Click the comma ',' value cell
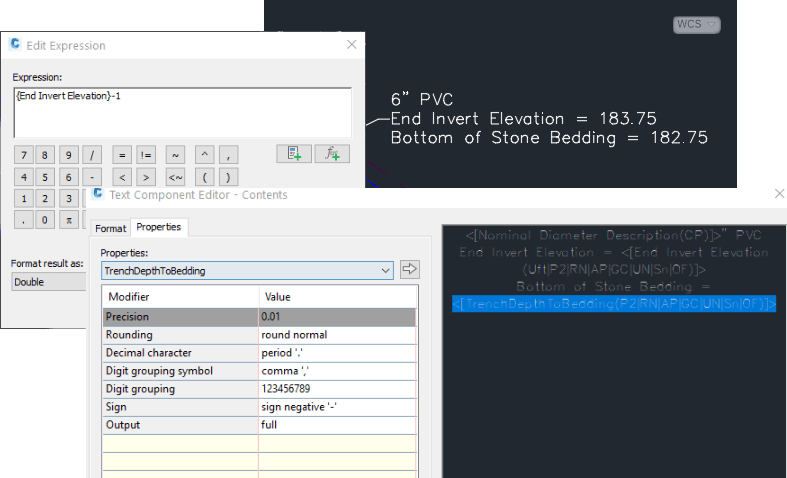 coord(337,371)
